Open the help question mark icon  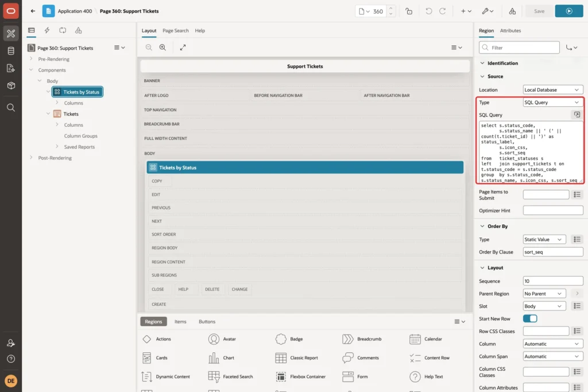11,359
